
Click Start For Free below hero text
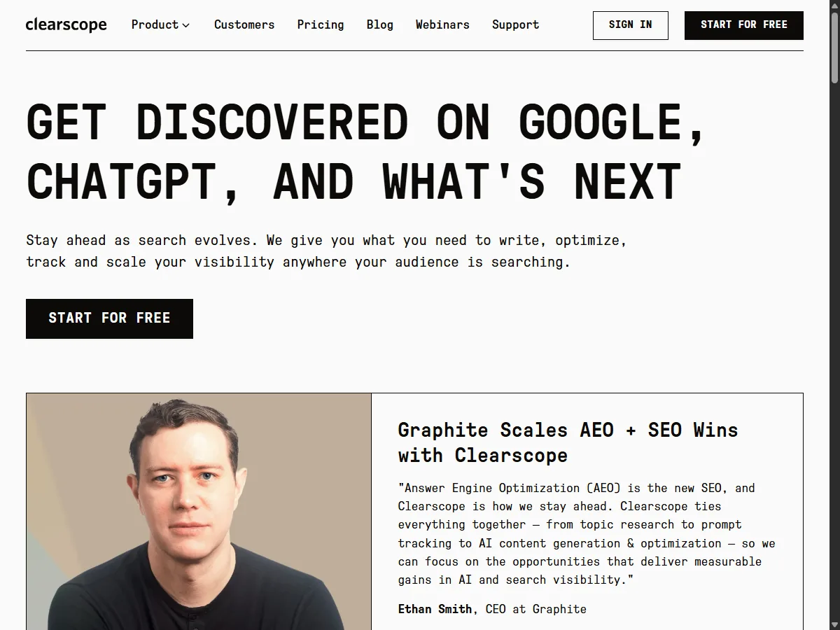[x=109, y=318]
